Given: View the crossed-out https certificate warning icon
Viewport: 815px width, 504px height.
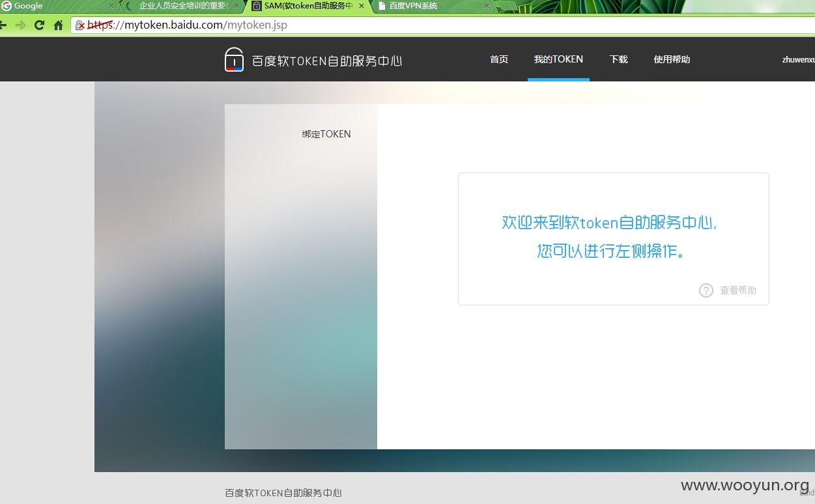Looking at the screenshot, I should 80,25.
